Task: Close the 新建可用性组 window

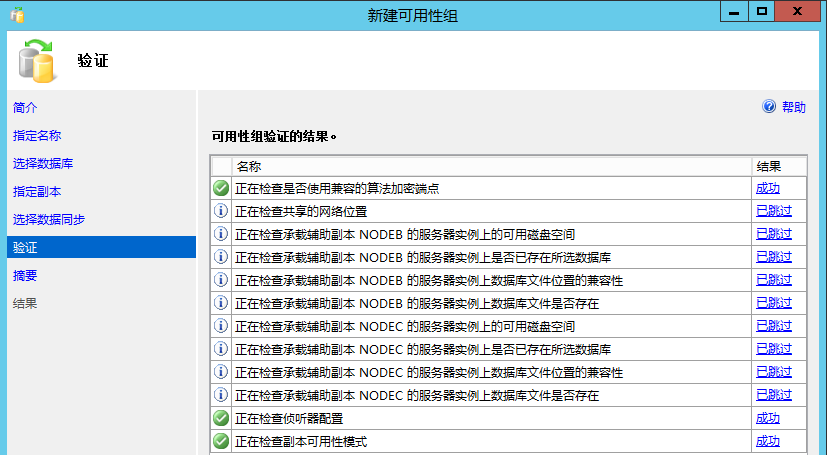Action: pyautogui.click(x=797, y=12)
